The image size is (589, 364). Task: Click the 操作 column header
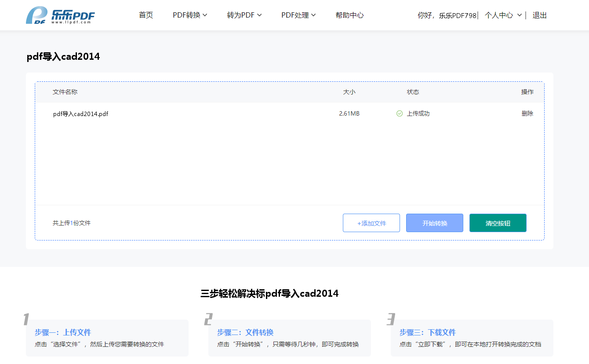tap(527, 92)
